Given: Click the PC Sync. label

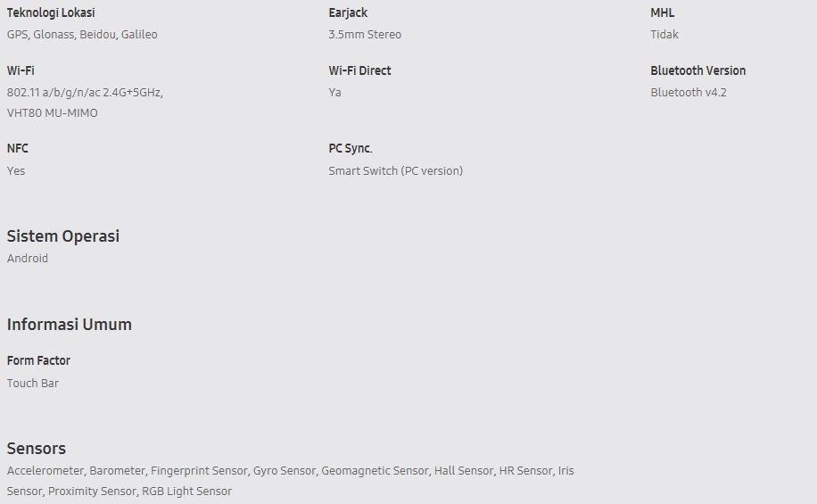Looking at the screenshot, I should 351,149.
